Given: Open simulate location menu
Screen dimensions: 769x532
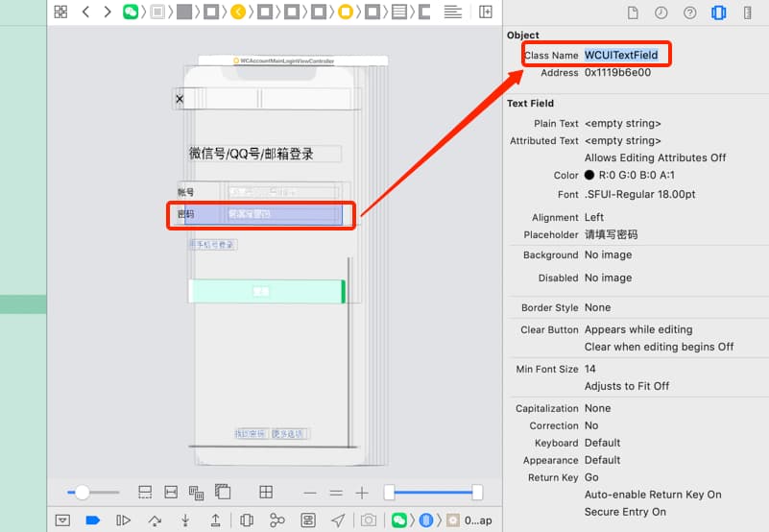Looking at the screenshot, I should click(338, 520).
